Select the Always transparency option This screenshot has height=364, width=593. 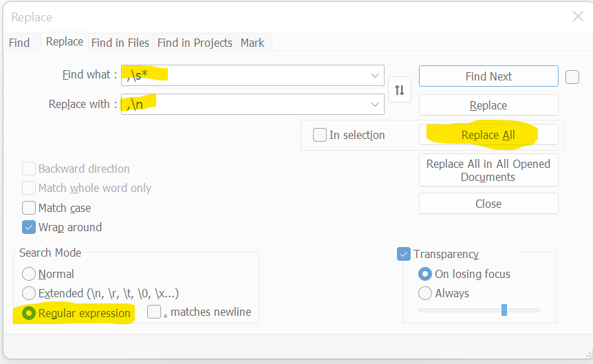425,293
